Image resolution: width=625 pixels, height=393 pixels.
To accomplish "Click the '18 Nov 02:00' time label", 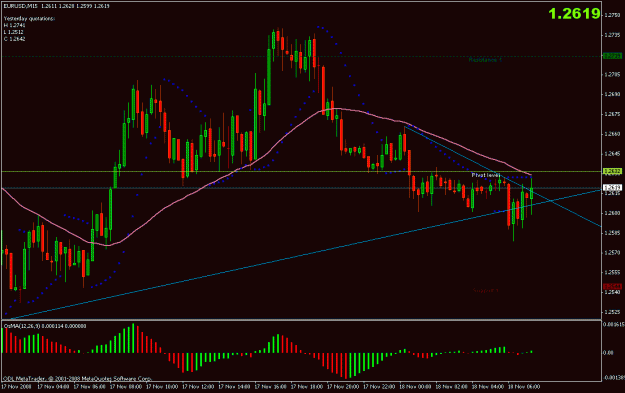I will coord(452,386).
